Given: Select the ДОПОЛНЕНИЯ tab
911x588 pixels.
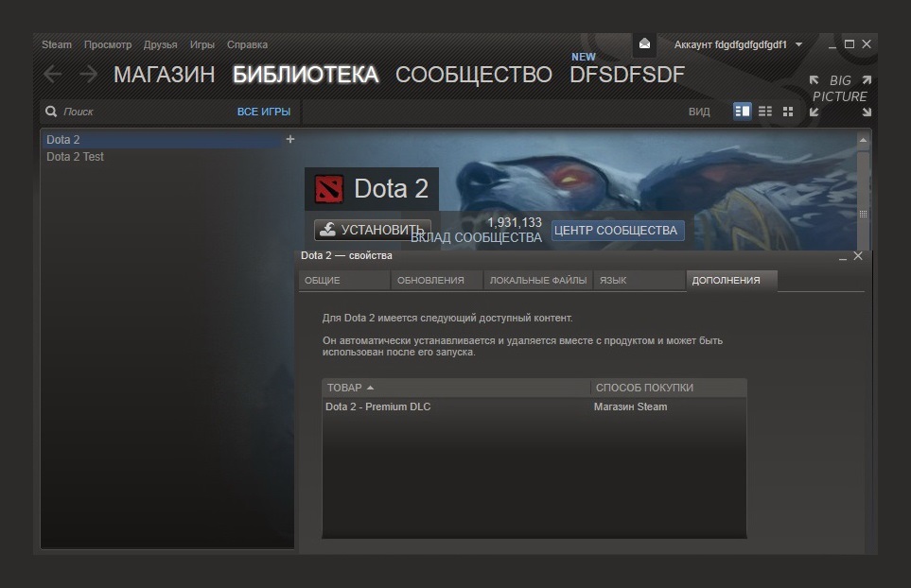Looking at the screenshot, I should point(731,281).
